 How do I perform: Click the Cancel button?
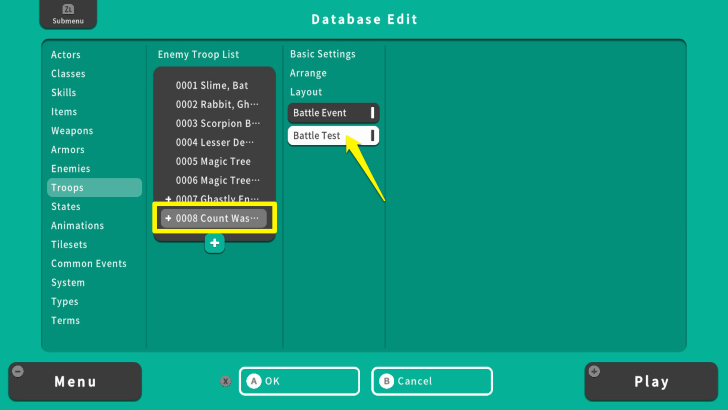click(432, 381)
